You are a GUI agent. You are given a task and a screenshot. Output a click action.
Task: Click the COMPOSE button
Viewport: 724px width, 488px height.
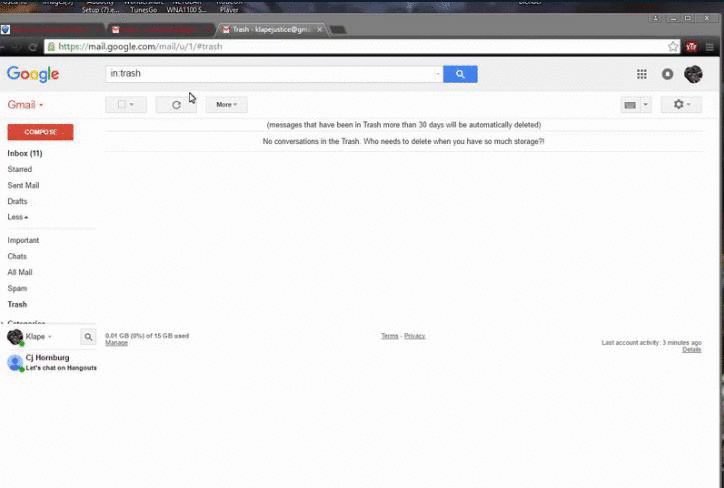40,132
